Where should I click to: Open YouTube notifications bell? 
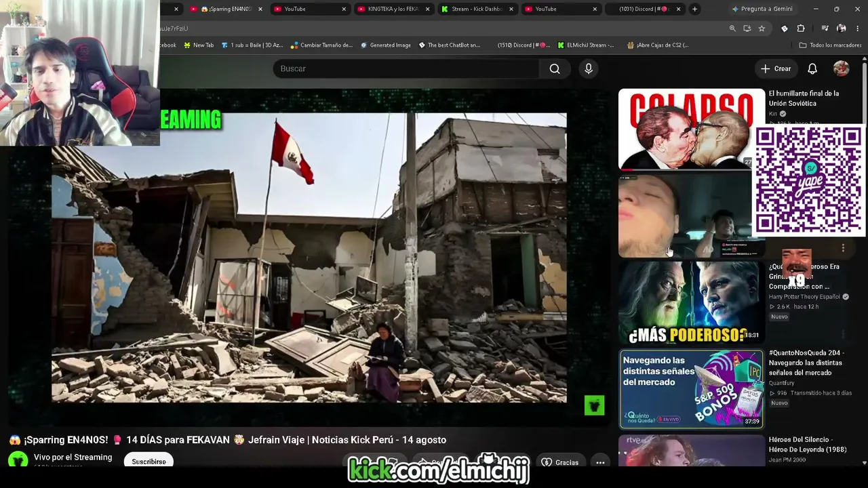(812, 68)
